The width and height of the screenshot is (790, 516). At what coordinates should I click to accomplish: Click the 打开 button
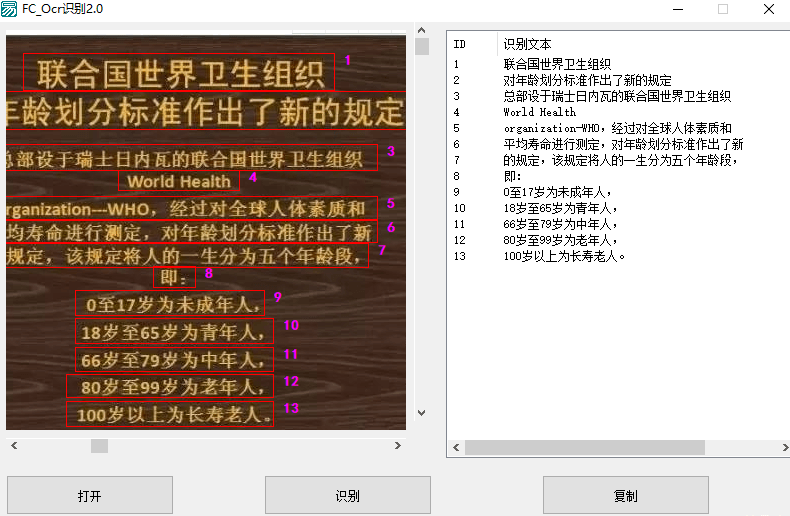click(90, 495)
